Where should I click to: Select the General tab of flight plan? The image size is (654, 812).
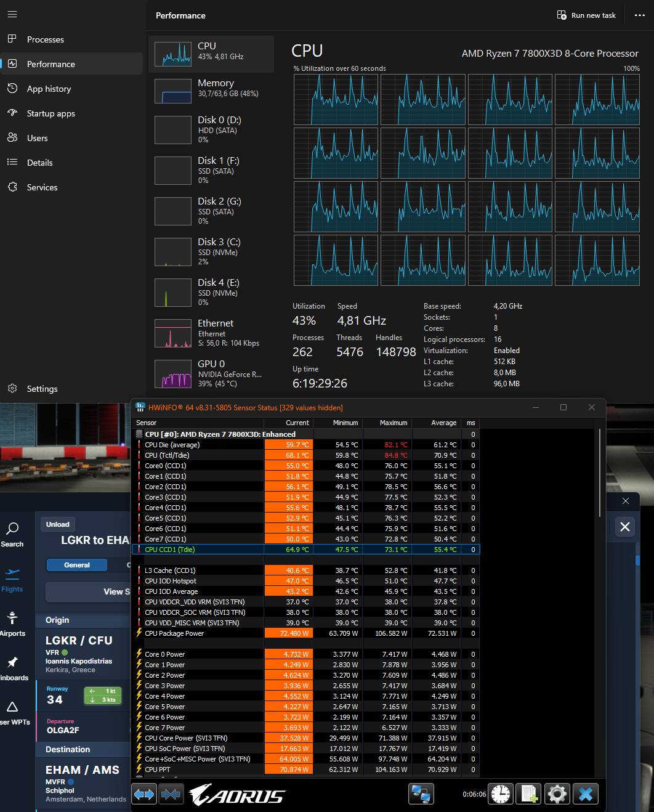pyautogui.click(x=77, y=565)
